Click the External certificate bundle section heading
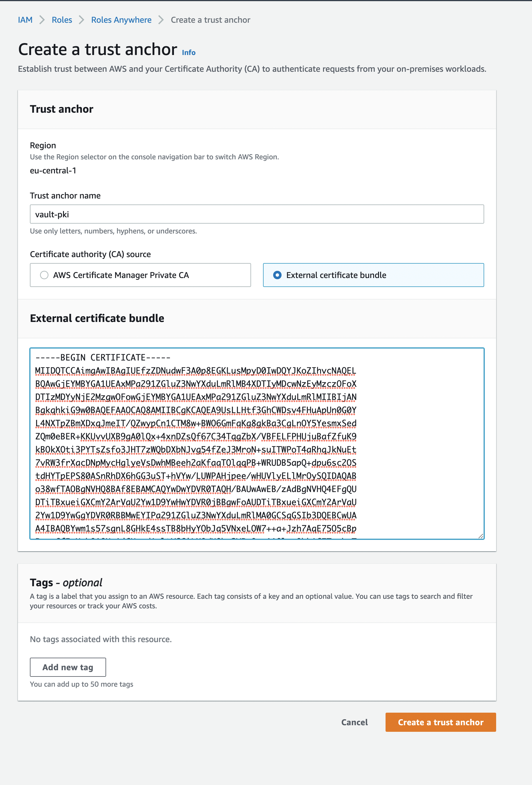The height and width of the screenshot is (785, 532). coord(97,318)
